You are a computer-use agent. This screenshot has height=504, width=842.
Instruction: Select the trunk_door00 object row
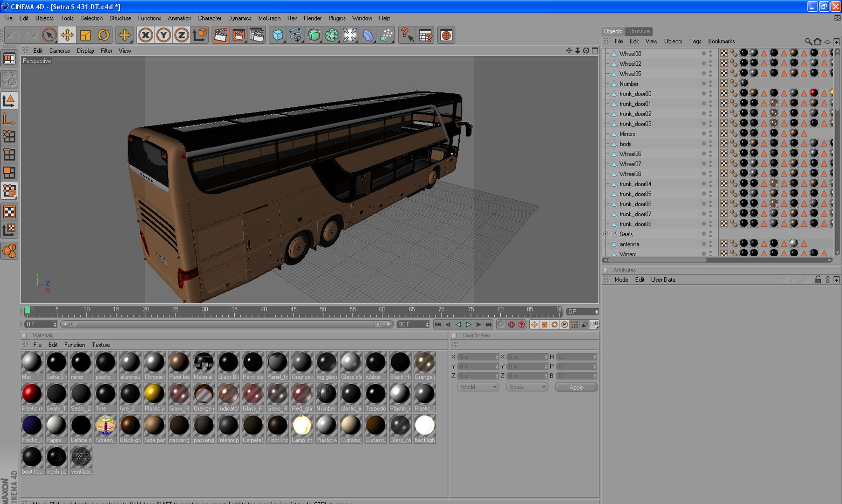tap(635, 94)
